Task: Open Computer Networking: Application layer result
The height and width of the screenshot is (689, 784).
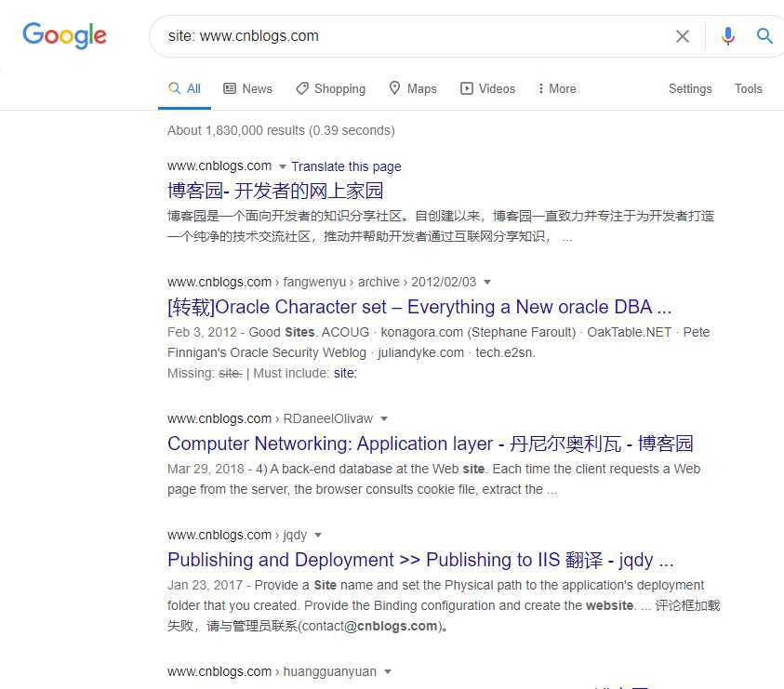Action: click(x=431, y=444)
